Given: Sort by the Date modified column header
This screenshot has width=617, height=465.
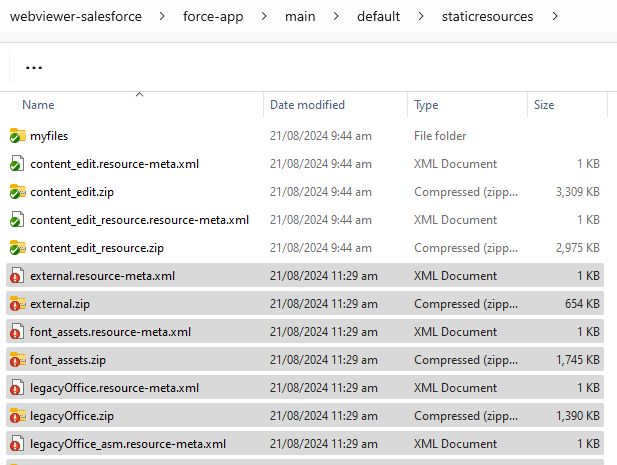Looking at the screenshot, I should (307, 105).
